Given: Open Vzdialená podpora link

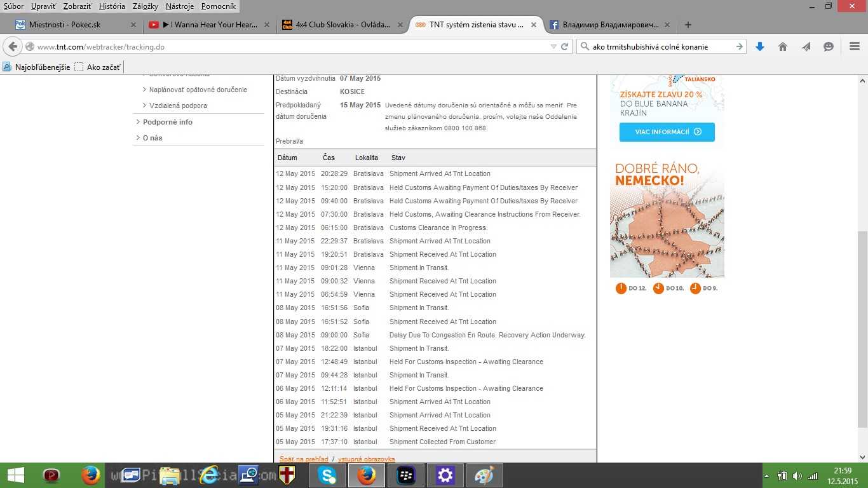Looking at the screenshot, I should 178,105.
